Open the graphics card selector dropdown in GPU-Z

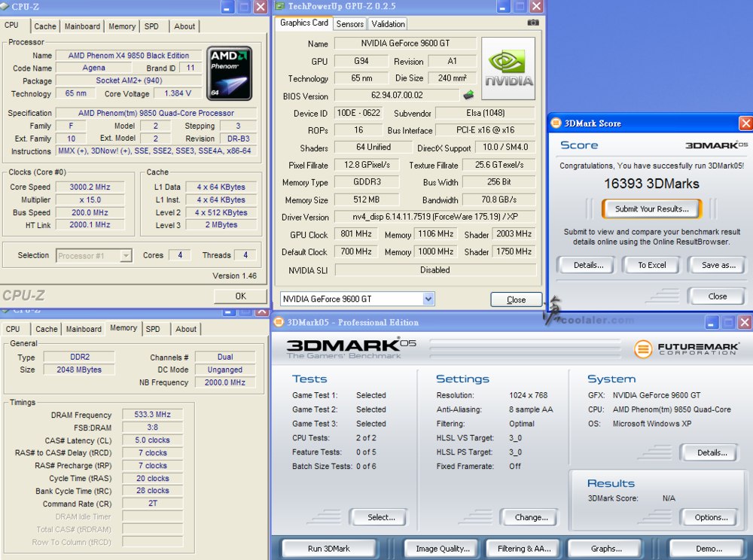click(x=428, y=299)
